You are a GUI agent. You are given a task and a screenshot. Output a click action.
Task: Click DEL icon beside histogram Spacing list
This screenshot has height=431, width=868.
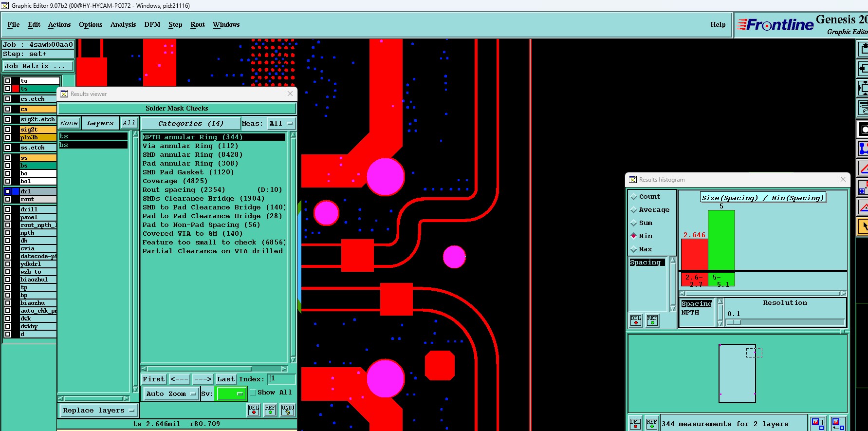(x=636, y=320)
